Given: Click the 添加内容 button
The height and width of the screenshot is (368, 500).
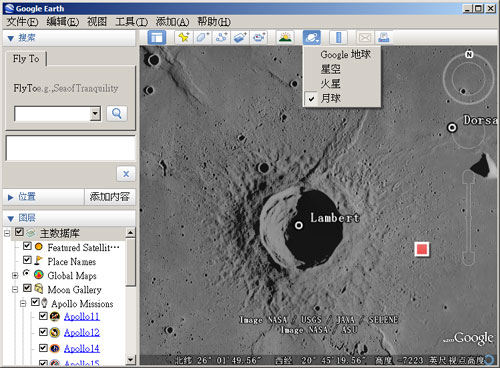Looking at the screenshot, I should [x=110, y=197].
